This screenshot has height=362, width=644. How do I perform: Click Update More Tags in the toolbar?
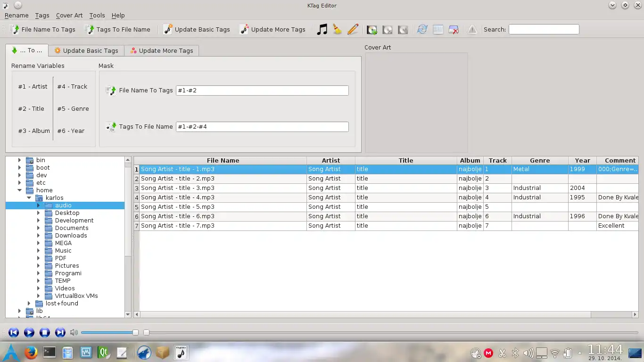tap(272, 29)
